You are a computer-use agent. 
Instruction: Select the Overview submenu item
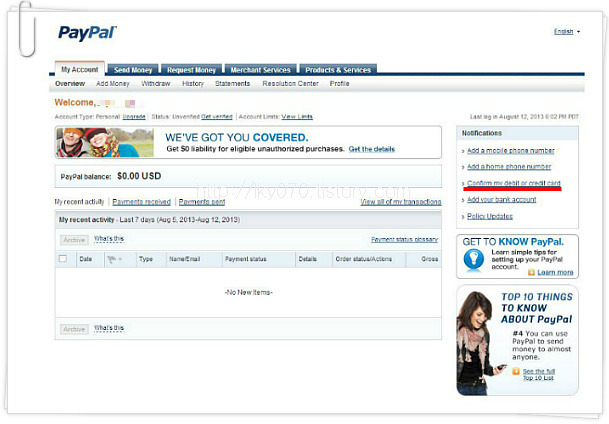point(70,83)
